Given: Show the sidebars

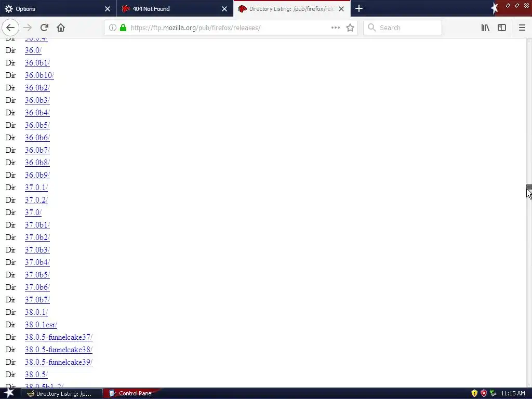Looking at the screenshot, I should point(502,28).
